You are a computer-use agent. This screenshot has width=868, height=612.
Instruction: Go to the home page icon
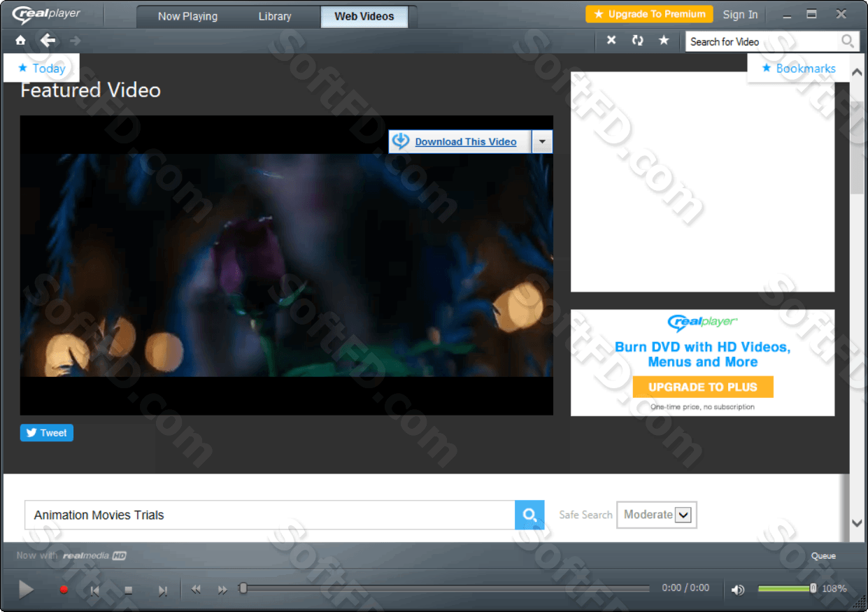[x=21, y=41]
